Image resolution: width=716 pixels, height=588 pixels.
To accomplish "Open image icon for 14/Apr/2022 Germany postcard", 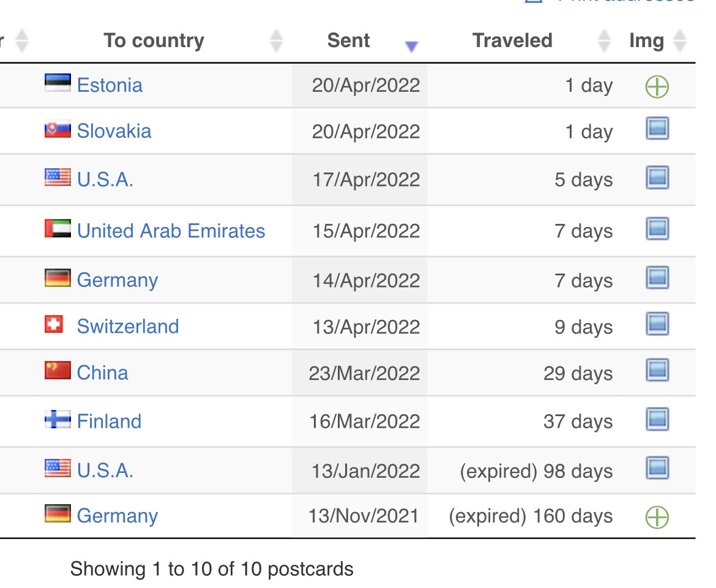I will pos(657,278).
